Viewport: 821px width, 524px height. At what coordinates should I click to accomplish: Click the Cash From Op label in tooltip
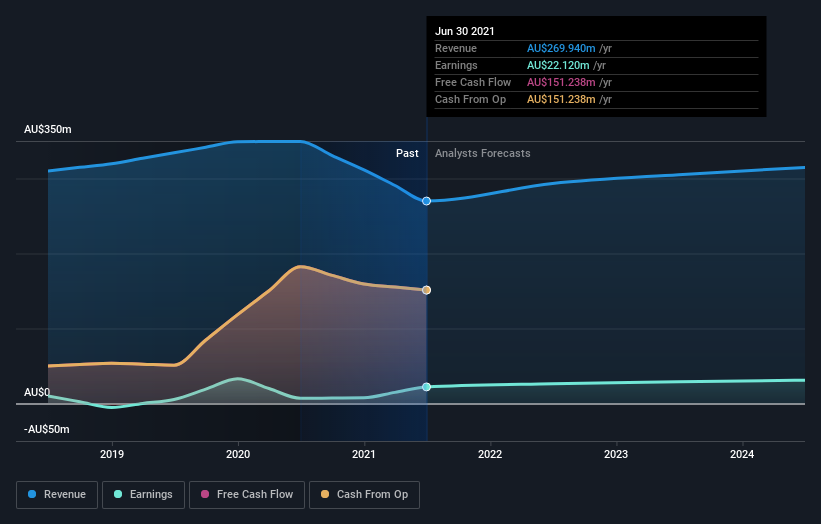tap(471, 99)
